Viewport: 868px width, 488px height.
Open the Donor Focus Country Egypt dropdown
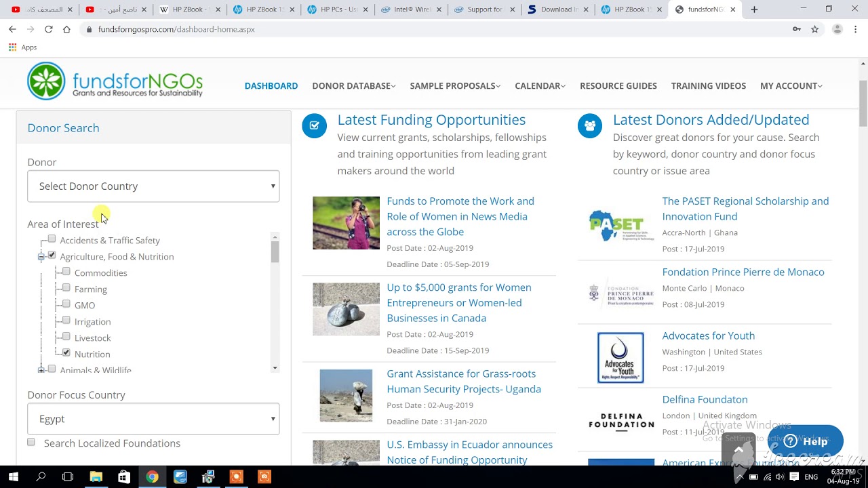[153, 419]
